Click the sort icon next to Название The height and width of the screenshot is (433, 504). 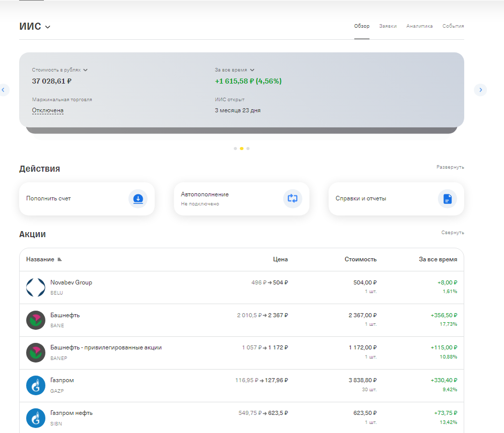pyautogui.click(x=59, y=259)
